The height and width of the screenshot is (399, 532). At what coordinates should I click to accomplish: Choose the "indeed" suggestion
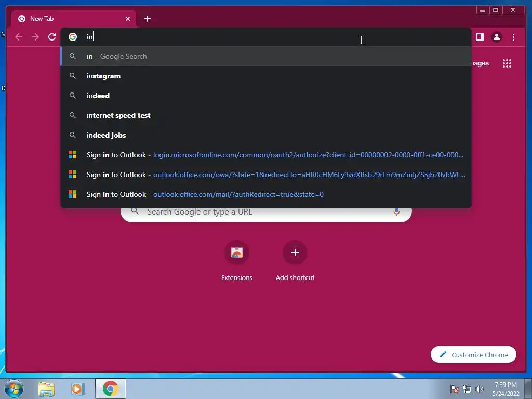(x=266, y=96)
